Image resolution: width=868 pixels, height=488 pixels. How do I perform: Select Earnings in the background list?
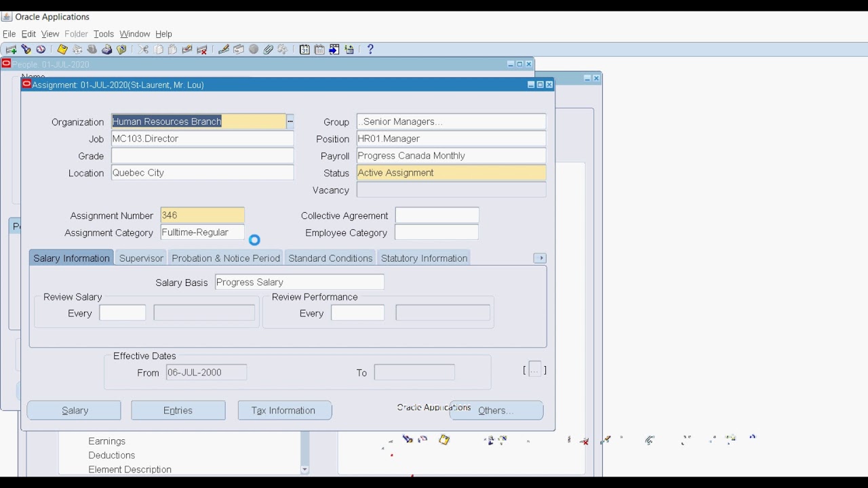click(106, 441)
